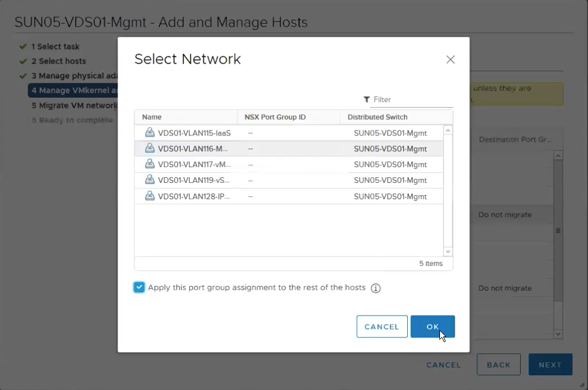Go to step 3 Manage physical adapters
This screenshot has width=588, height=390.
pyautogui.click(x=74, y=76)
